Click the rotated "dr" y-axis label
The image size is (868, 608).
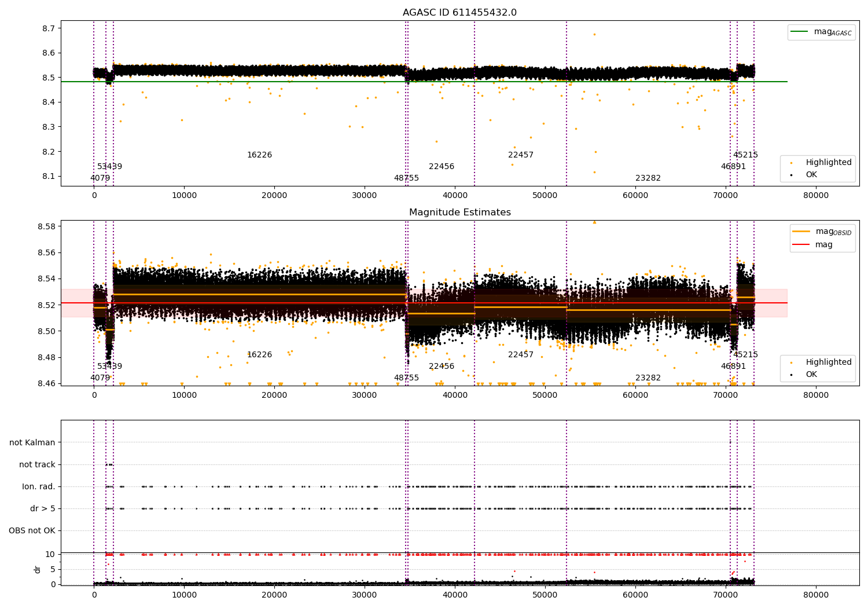click(38, 569)
